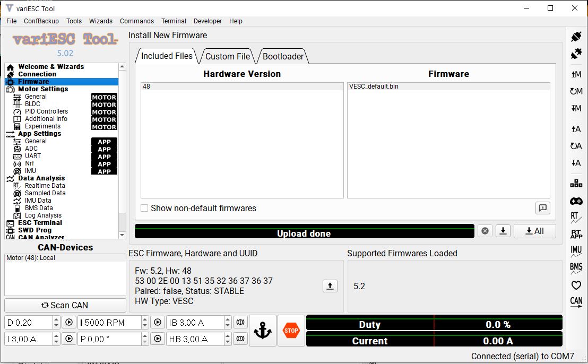Open the ESC Terminal page
The image size is (588, 364).
[x=40, y=223]
